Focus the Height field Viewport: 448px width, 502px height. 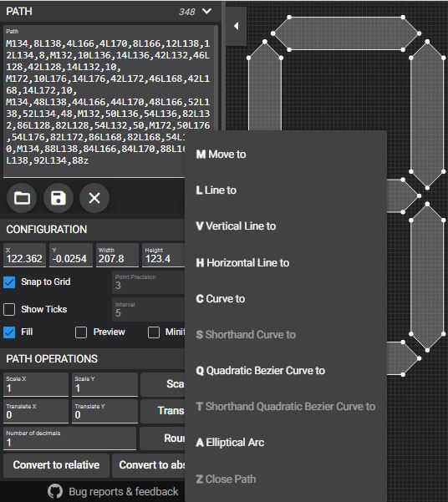point(164,255)
